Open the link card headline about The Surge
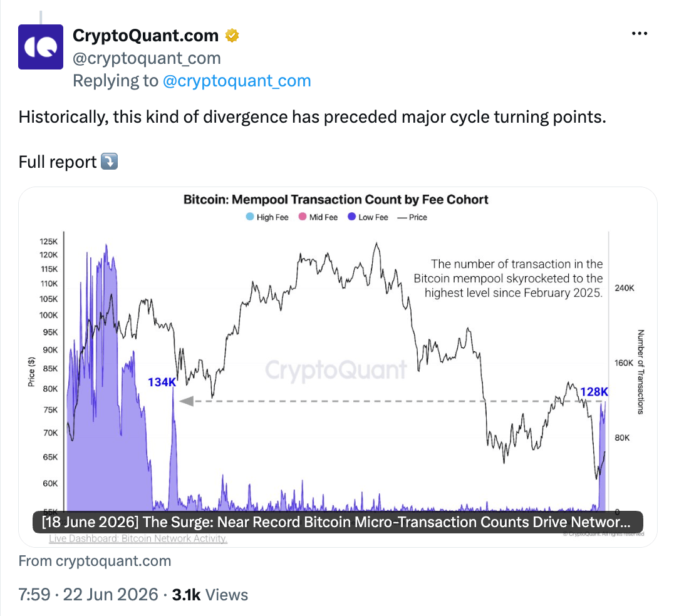The image size is (674, 616). pos(338,522)
